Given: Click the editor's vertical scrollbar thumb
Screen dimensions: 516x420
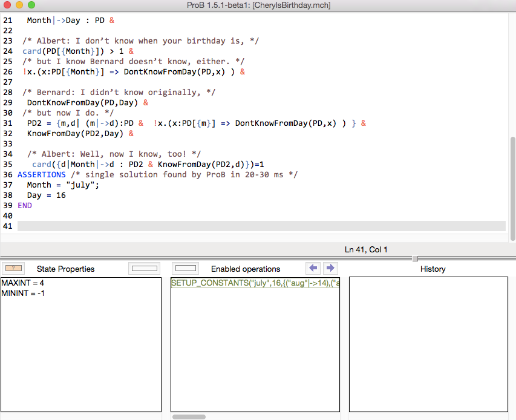Looking at the screenshot, I should point(512,188).
